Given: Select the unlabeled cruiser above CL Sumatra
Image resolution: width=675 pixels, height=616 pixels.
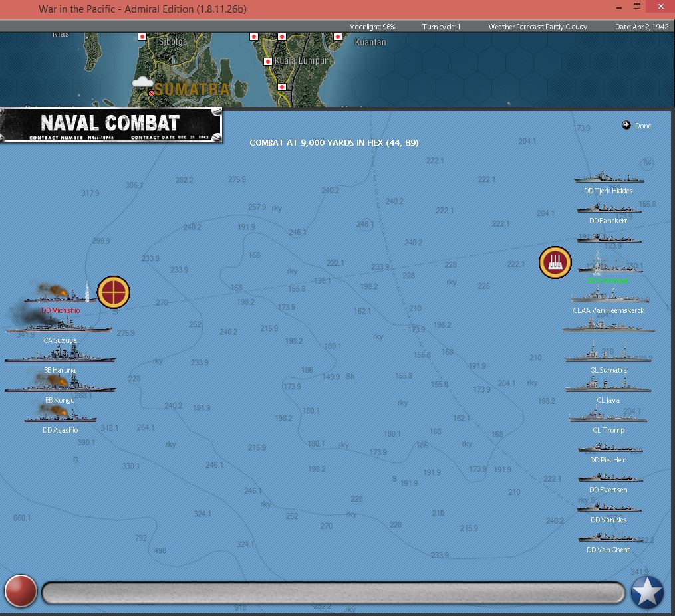Looking at the screenshot, I should (x=608, y=326).
